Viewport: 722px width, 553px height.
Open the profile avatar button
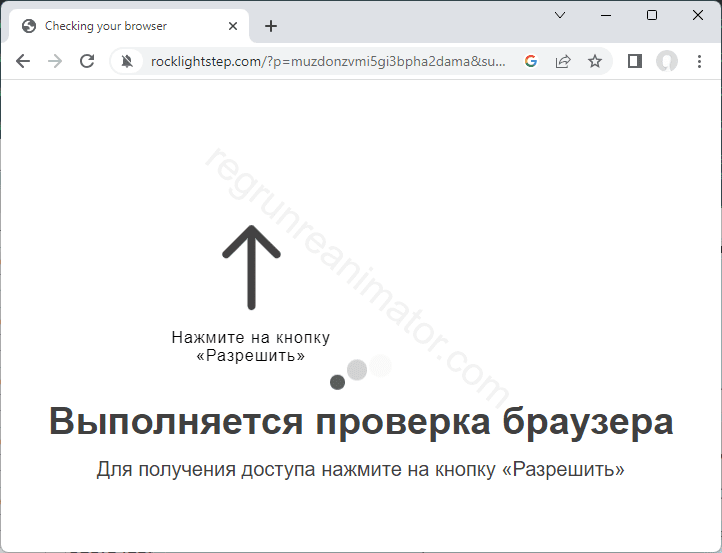[667, 61]
